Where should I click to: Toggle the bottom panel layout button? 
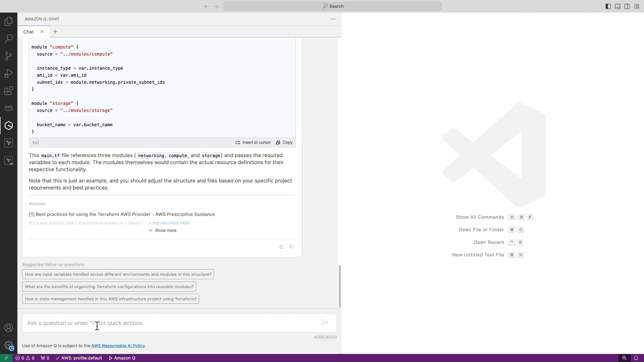click(x=618, y=6)
